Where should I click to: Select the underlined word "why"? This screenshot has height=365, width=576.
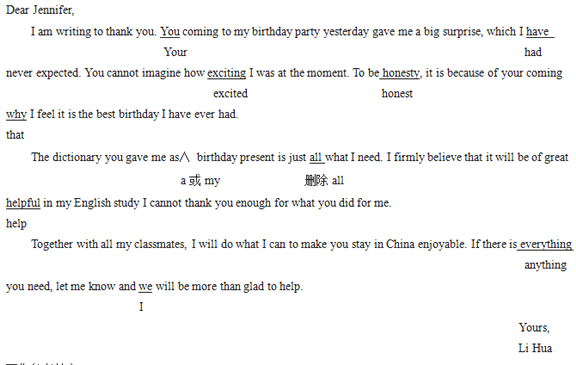coord(16,115)
